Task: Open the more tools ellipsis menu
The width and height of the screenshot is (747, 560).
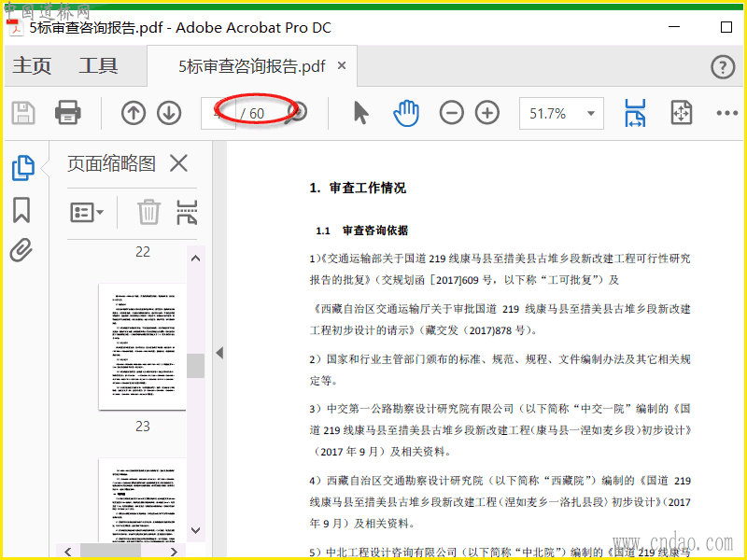Action: [727, 113]
